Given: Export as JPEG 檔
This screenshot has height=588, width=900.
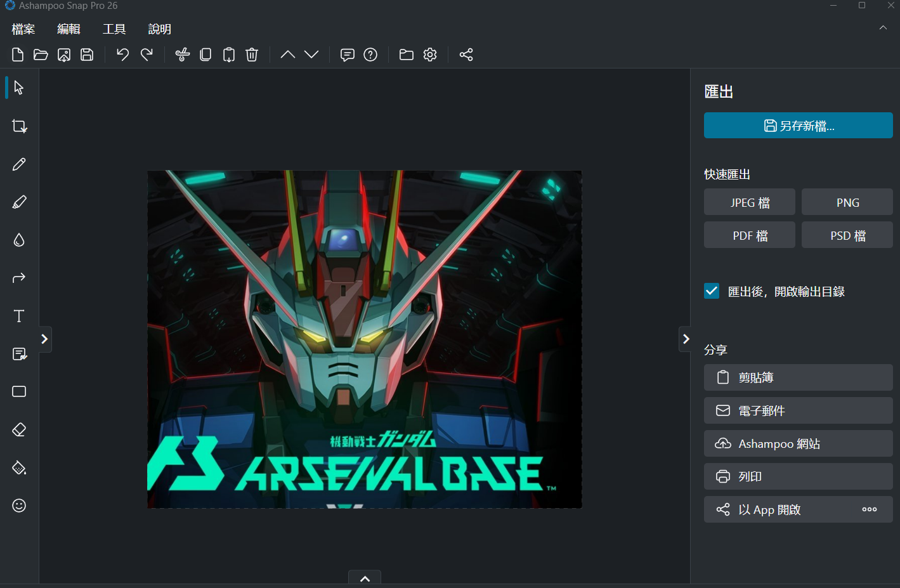Looking at the screenshot, I should click(750, 202).
